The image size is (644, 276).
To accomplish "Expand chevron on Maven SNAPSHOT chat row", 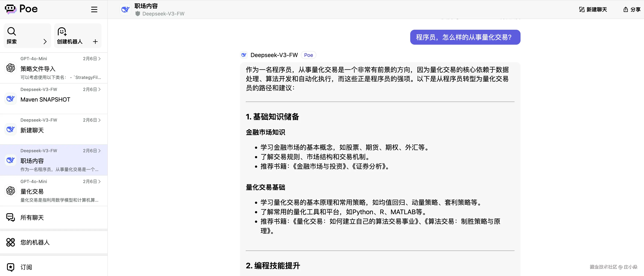I will [x=100, y=89].
